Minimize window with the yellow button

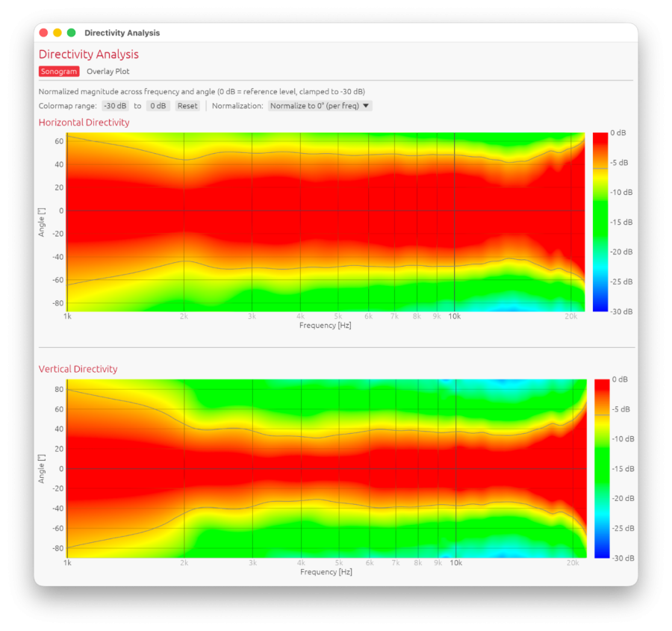click(57, 33)
